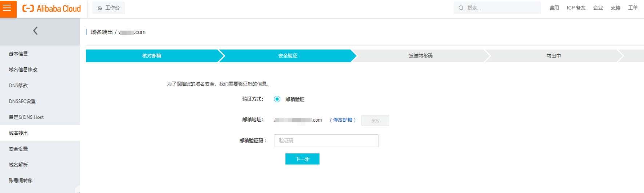The width and height of the screenshot is (644, 193).
Task: Click the 下一步 button
Action: coord(302,159)
